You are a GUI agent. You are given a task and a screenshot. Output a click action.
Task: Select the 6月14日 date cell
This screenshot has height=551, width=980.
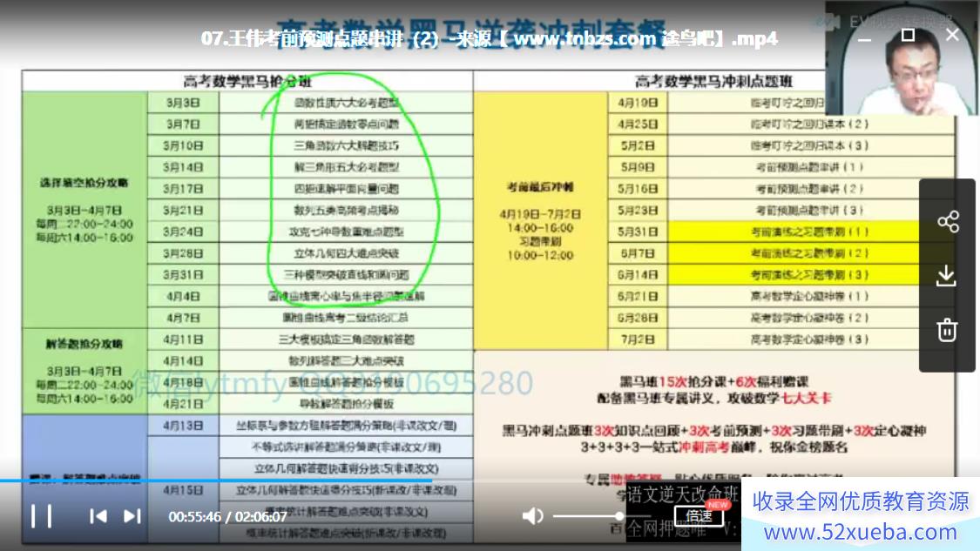(638, 275)
